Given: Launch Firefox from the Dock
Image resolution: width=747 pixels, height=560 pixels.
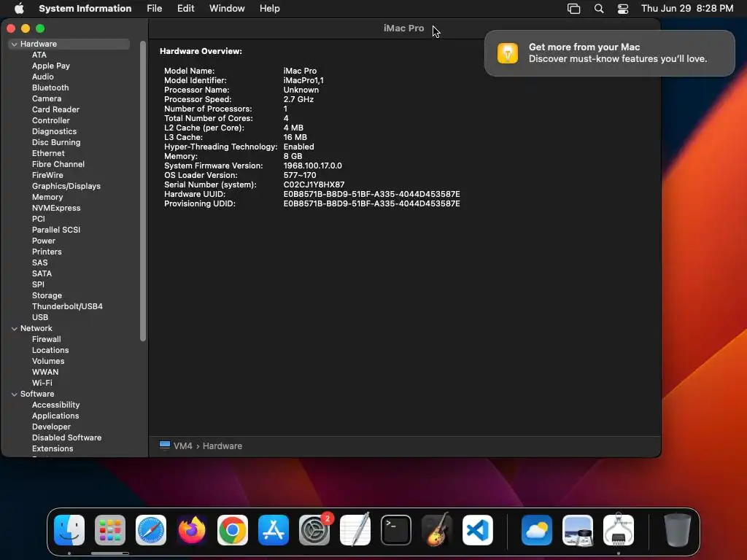Looking at the screenshot, I should point(192,529).
